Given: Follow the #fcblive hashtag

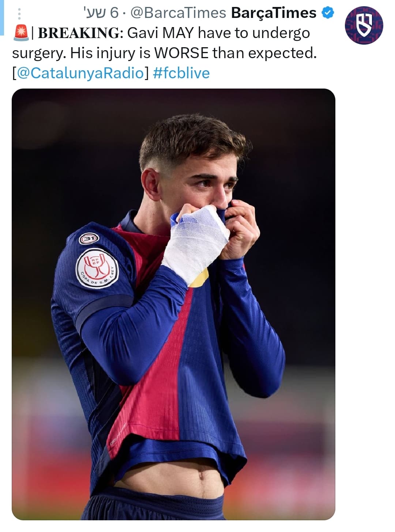Looking at the screenshot, I should click(181, 73).
